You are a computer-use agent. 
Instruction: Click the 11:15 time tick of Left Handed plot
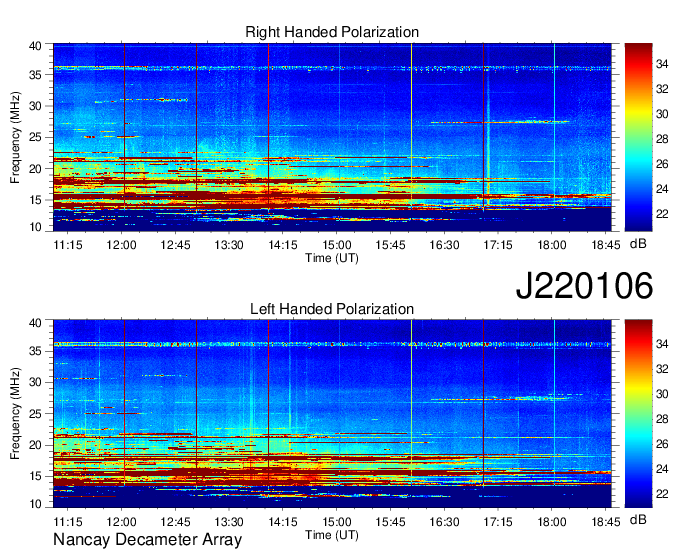[x=68, y=522]
